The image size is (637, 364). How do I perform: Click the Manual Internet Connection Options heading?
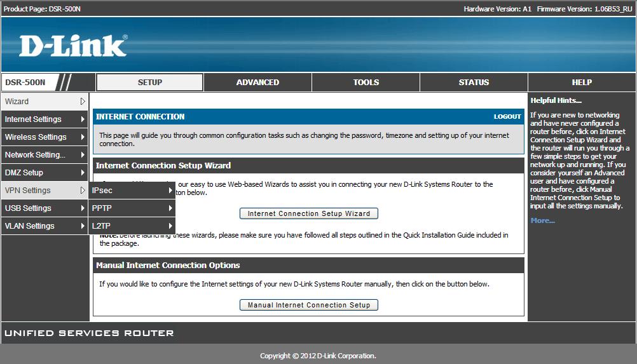tap(168, 265)
